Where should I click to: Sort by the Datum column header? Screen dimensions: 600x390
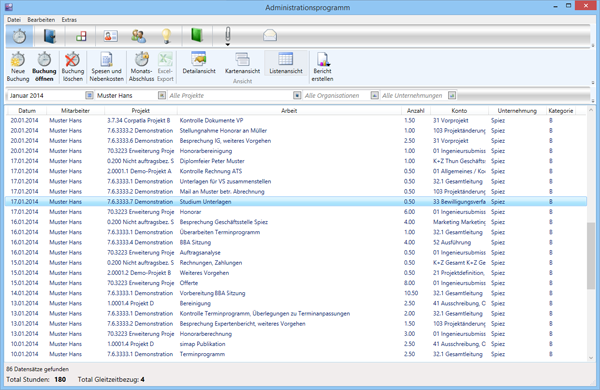pos(27,111)
